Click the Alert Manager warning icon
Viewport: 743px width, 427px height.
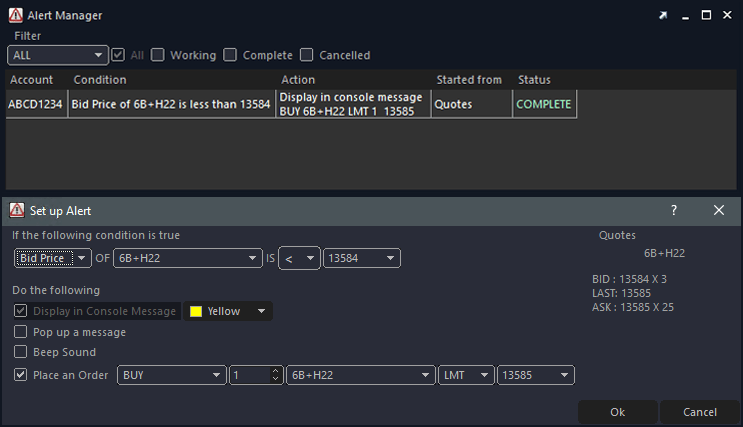[x=16, y=16]
